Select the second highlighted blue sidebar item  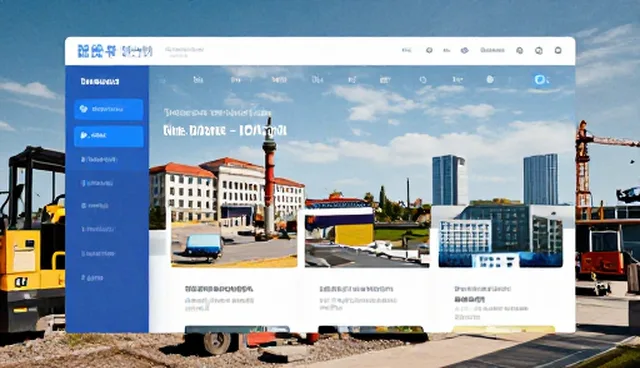(x=109, y=136)
